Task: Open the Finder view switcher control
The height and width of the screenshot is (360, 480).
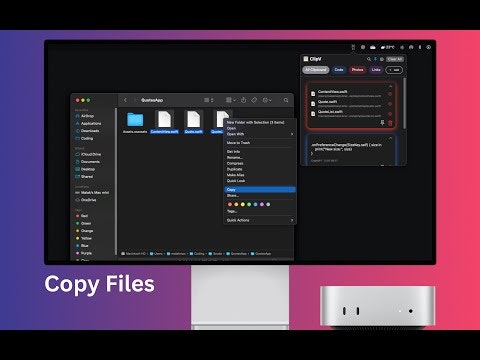Action: [x=209, y=100]
